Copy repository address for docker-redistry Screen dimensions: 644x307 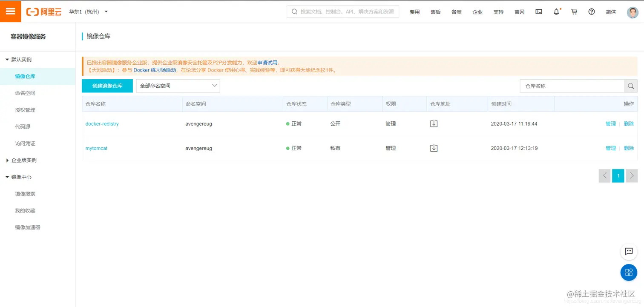pos(434,123)
